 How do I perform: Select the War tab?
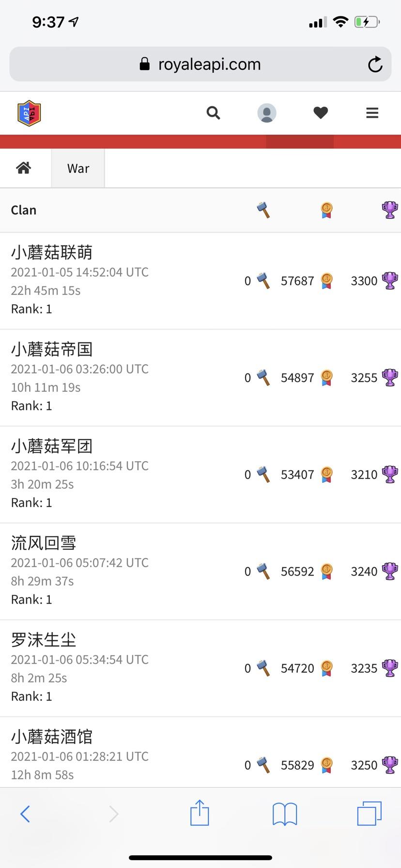pyautogui.click(x=78, y=168)
